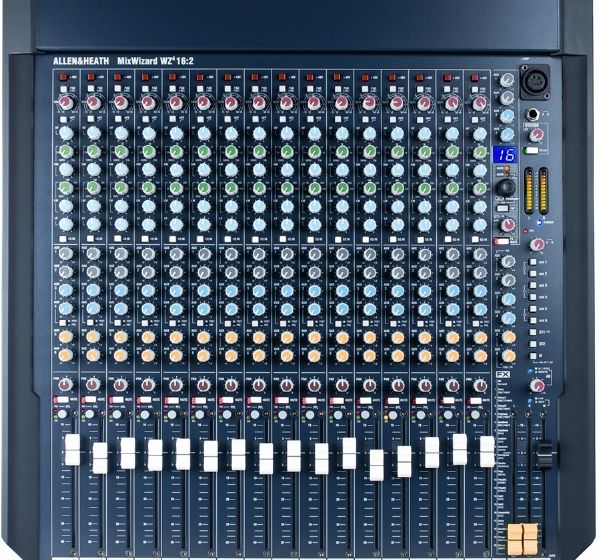
Task: Click channel 16 red gain knob
Action: (x=479, y=103)
